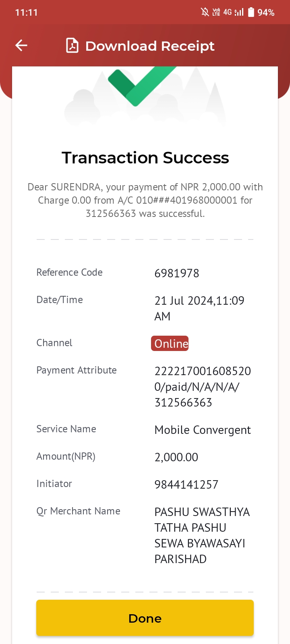The height and width of the screenshot is (644, 290).
Task: Tap the VoLTE status icon
Action: tap(216, 12)
